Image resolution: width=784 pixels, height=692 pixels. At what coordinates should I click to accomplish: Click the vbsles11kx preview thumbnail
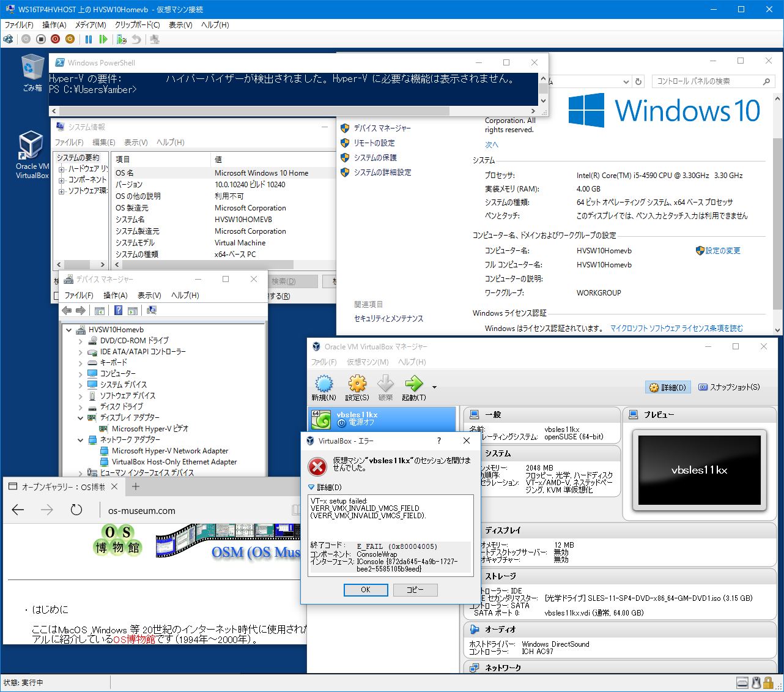pos(700,471)
